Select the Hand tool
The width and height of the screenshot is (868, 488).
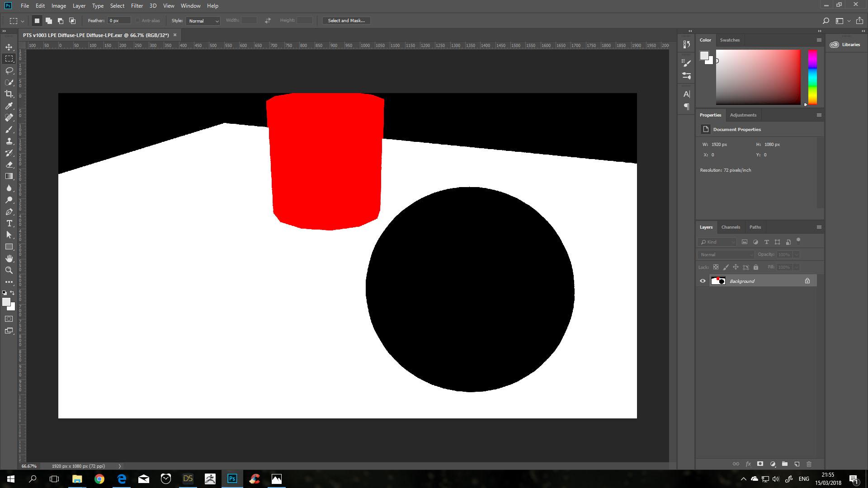[x=9, y=258]
